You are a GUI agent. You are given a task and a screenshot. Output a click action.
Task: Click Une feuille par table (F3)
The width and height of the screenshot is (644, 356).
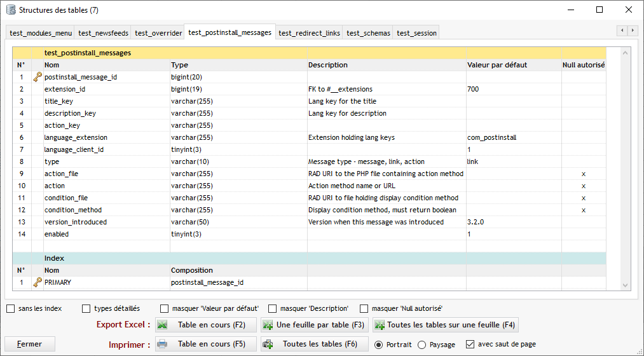[315, 325]
